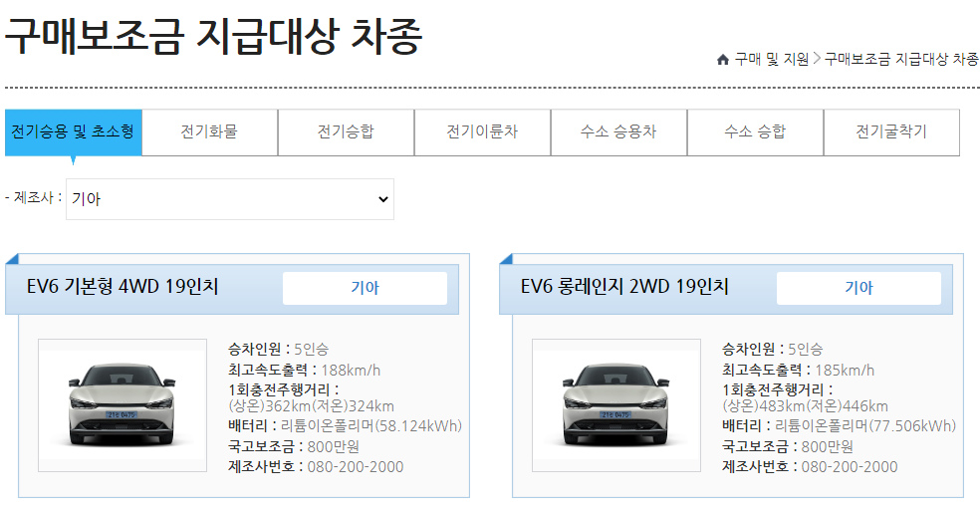Image resolution: width=980 pixels, height=512 pixels.
Task: Click EV6 기본형 4WD 19인치 car thumbnail
Action: [x=122, y=405]
